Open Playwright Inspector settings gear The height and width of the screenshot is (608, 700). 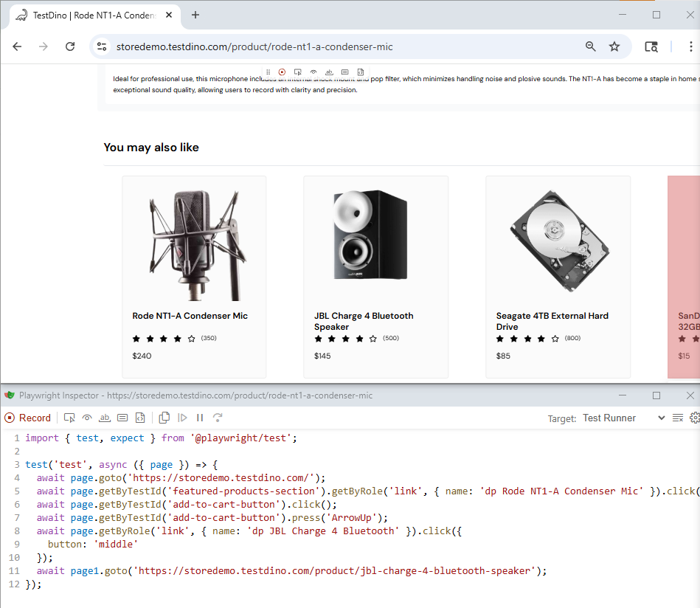point(694,418)
